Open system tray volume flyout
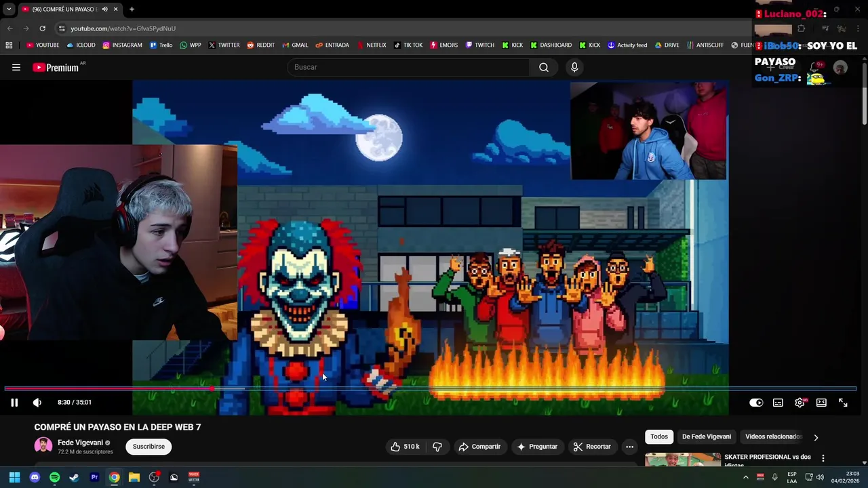Image resolution: width=868 pixels, height=488 pixels. click(820, 477)
